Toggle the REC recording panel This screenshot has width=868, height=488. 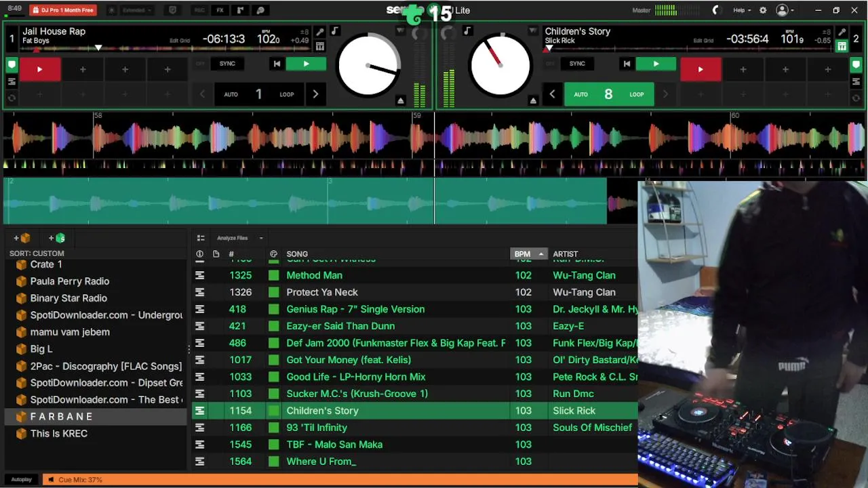[x=199, y=10]
